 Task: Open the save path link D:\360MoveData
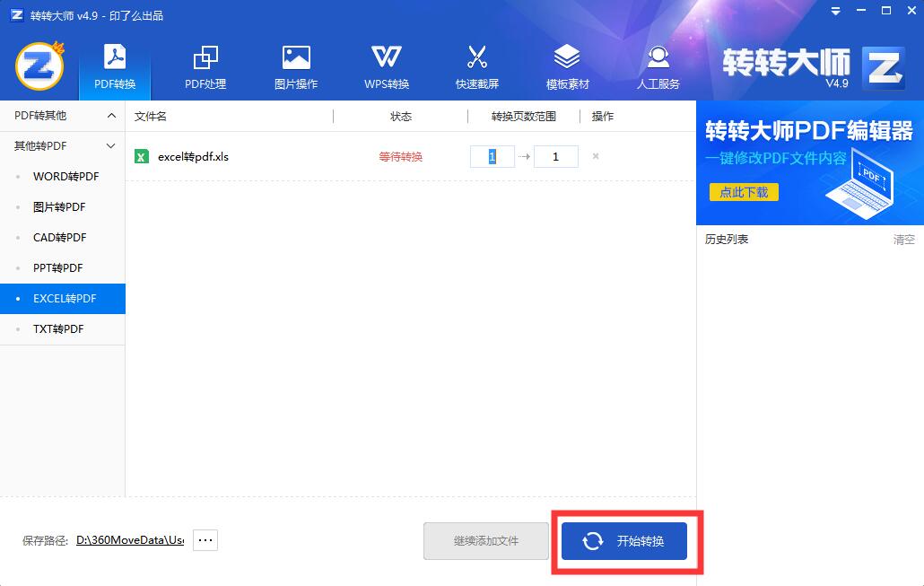(130, 540)
